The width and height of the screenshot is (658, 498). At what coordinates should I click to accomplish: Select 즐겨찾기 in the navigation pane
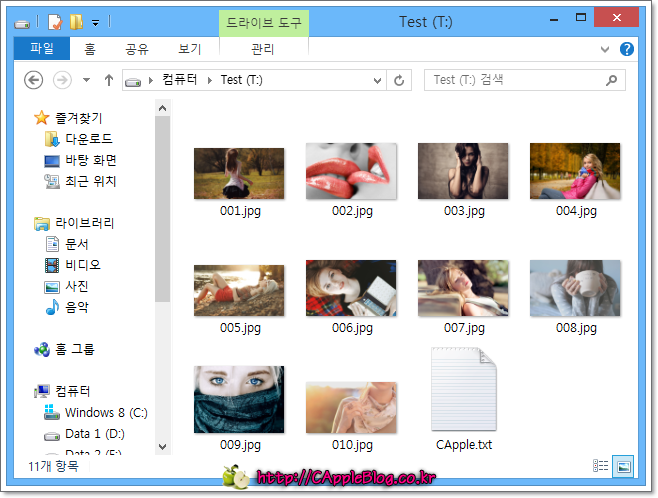pyautogui.click(x=79, y=118)
